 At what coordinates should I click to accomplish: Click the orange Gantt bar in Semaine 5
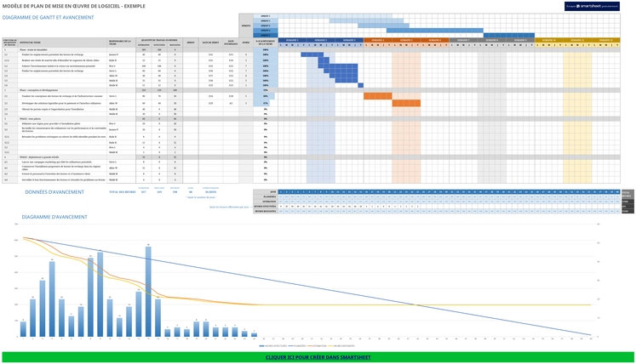pos(406,104)
